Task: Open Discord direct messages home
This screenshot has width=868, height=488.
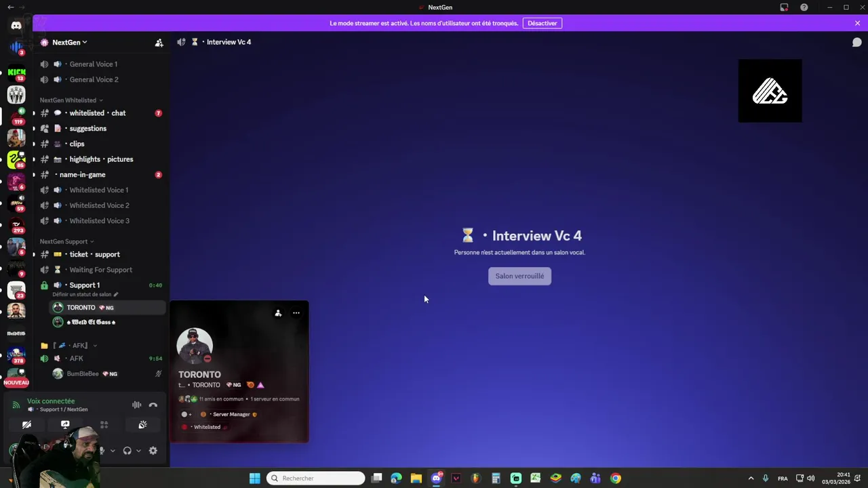Action: click(16, 26)
